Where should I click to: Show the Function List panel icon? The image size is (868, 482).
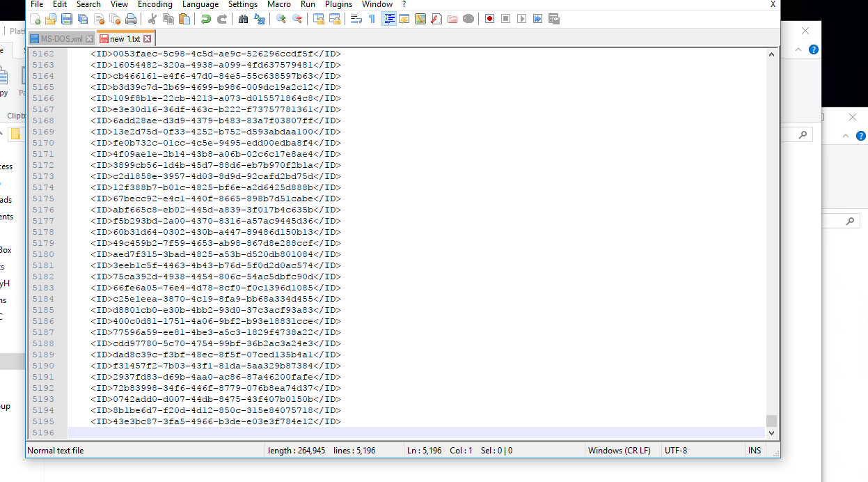[436, 19]
